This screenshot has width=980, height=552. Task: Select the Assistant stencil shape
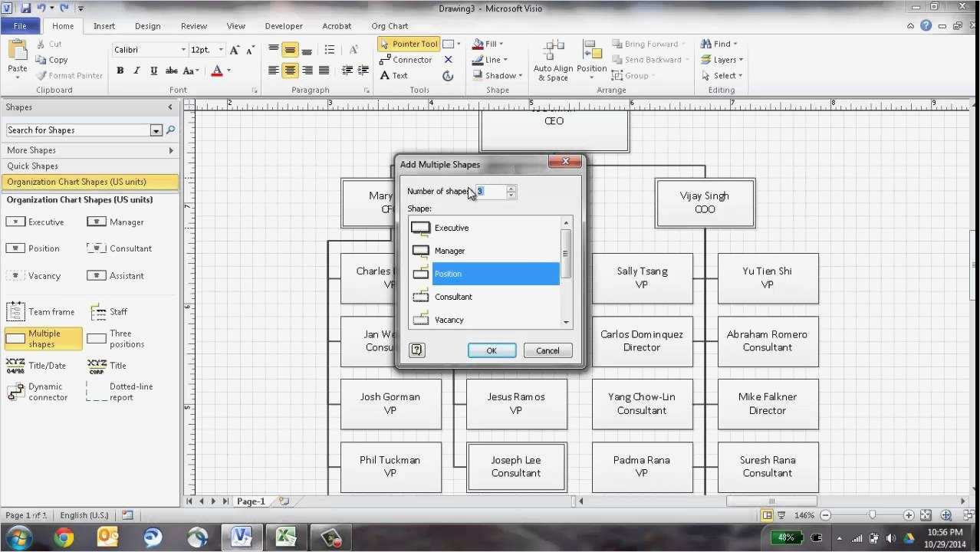[116, 275]
